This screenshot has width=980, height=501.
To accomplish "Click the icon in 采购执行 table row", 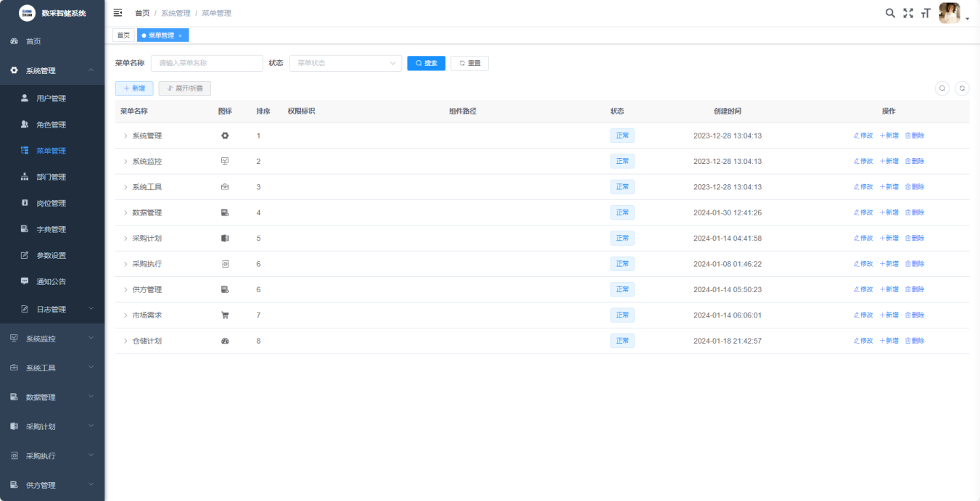I will pyautogui.click(x=225, y=264).
